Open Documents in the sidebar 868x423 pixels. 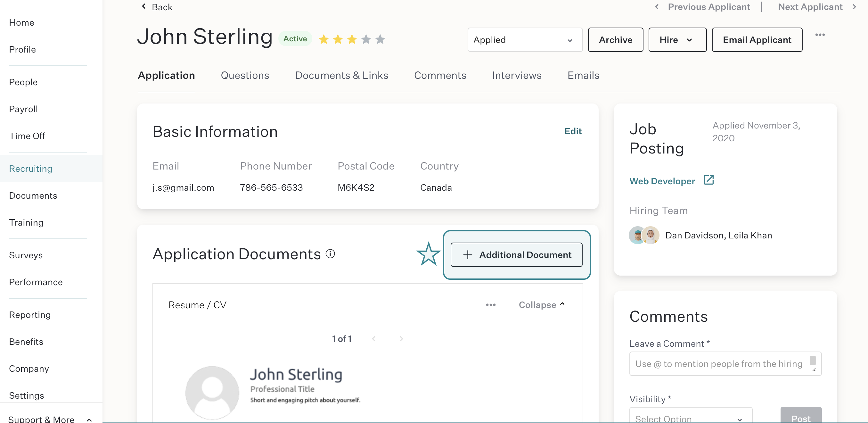pos(33,196)
